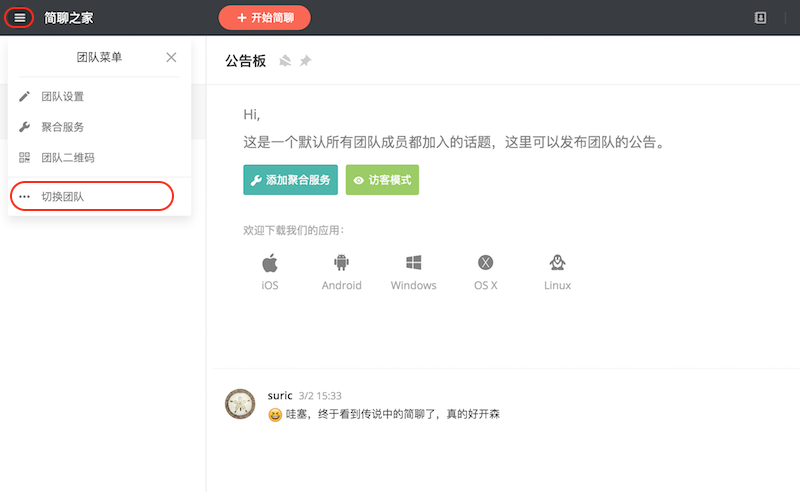Select 聚合服务 menu entry

62,127
